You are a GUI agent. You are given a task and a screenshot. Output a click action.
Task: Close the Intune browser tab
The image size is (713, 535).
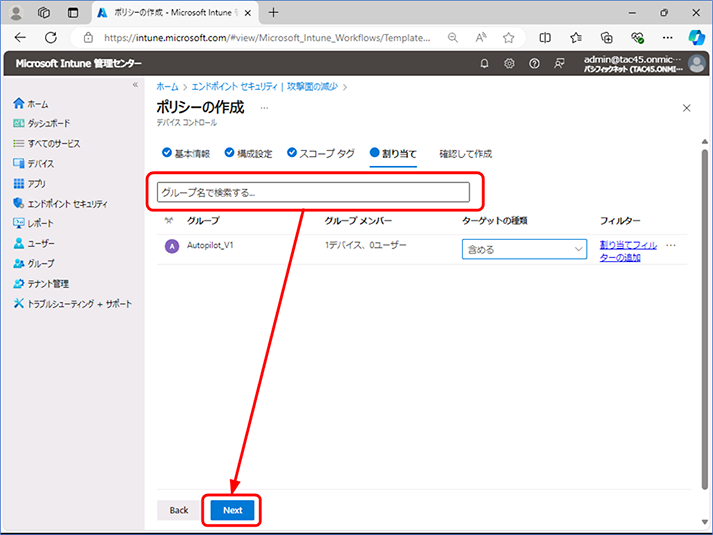[x=248, y=13]
